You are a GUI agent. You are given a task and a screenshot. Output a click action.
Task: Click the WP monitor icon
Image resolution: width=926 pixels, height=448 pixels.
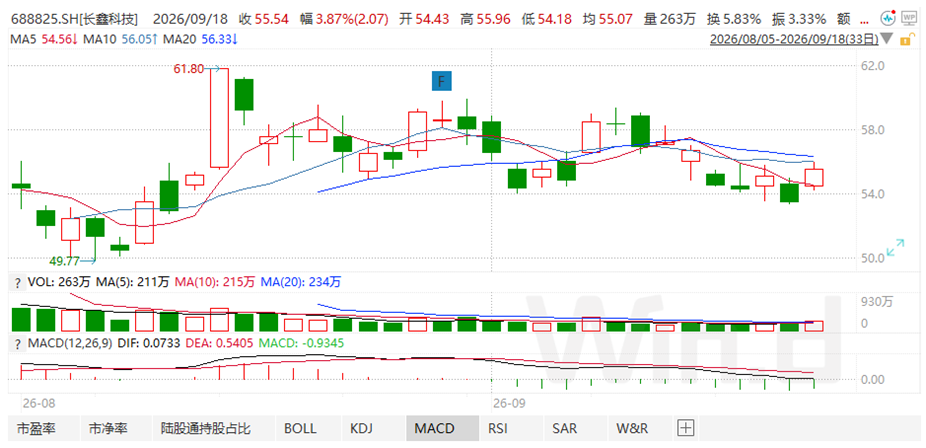pos(908,19)
